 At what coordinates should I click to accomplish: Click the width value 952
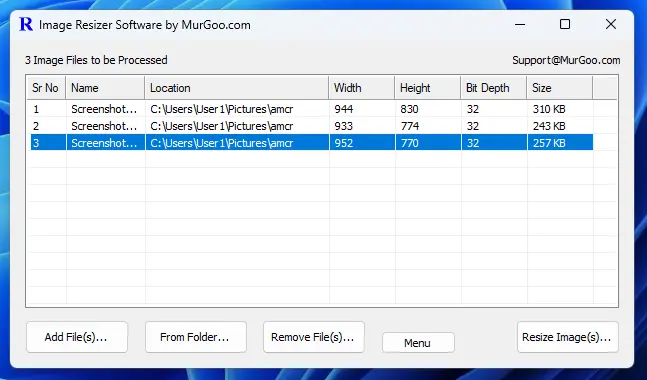click(344, 143)
